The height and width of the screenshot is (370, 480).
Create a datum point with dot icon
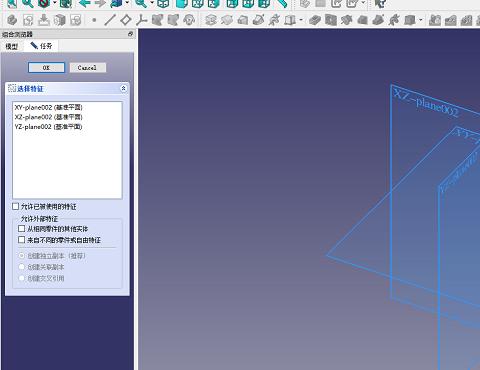(94, 20)
